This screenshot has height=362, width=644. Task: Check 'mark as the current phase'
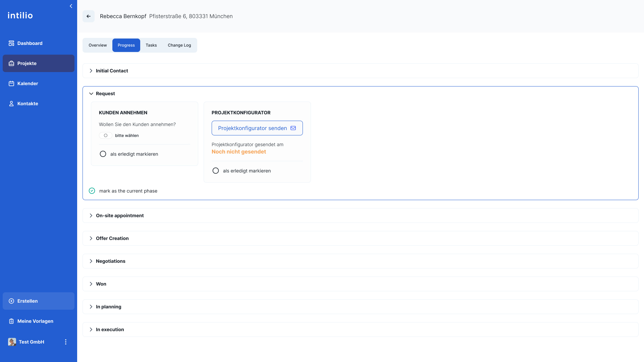point(92,191)
